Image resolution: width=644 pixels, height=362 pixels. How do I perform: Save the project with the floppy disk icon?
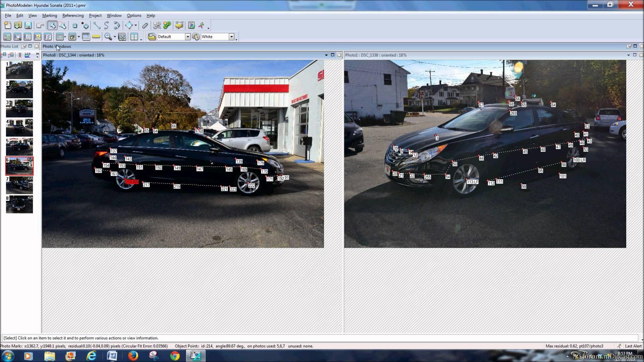[28, 25]
